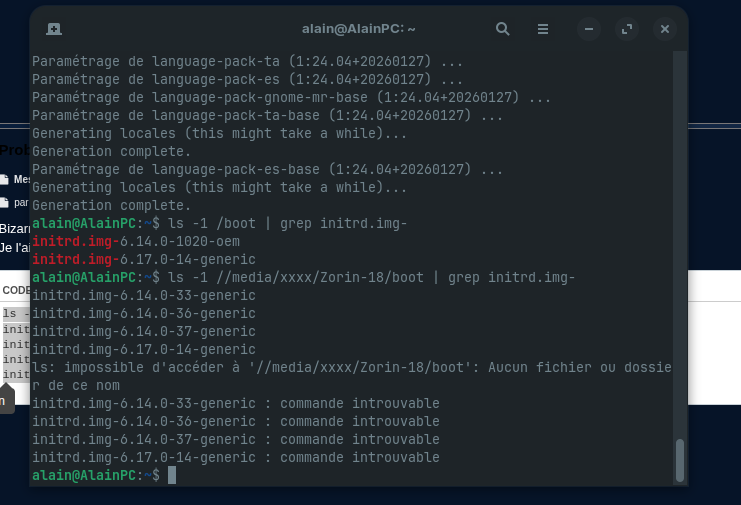Open a new terminal tab
This screenshot has width=741, height=505.
54,29
